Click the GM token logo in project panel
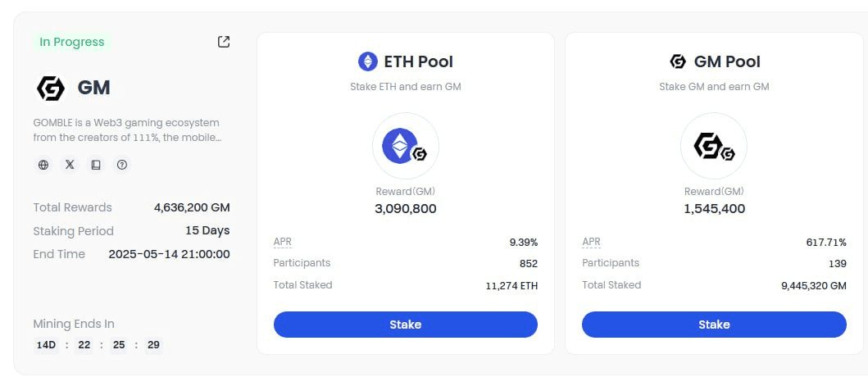868x377 pixels. (x=50, y=88)
